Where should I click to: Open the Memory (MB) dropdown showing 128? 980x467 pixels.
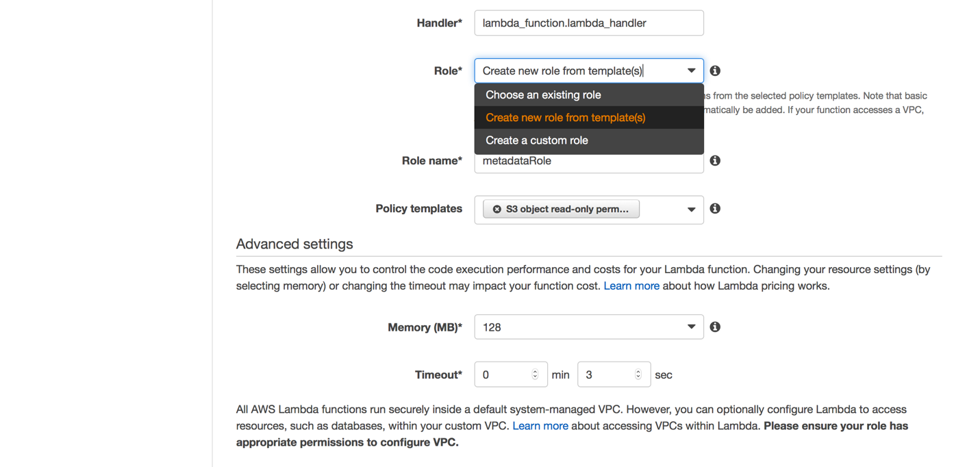click(588, 327)
